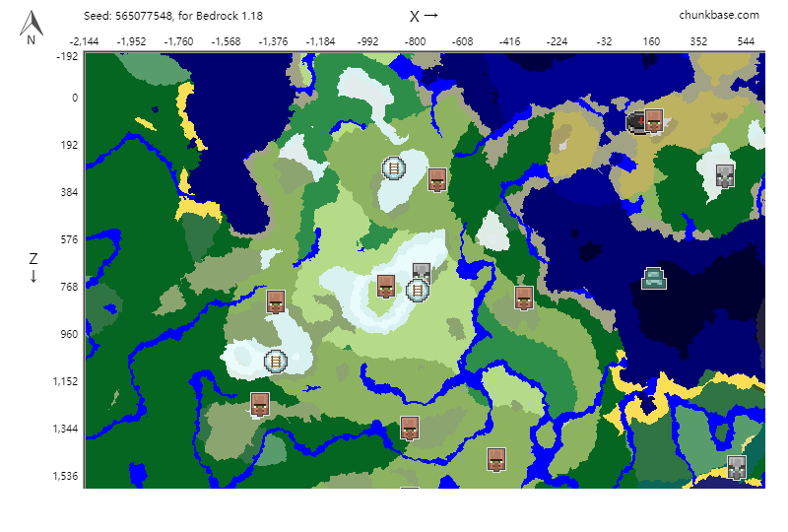Click the X-axis tick label '352'
Screen dimensions: 788x532
click(698, 41)
